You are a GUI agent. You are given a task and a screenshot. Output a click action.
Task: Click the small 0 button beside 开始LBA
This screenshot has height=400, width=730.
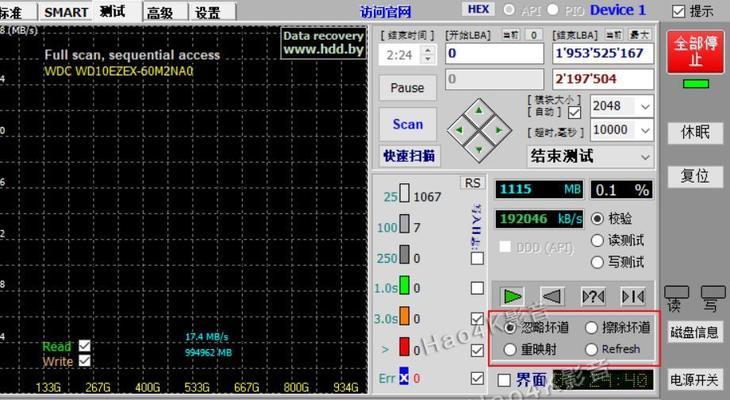coord(534,35)
